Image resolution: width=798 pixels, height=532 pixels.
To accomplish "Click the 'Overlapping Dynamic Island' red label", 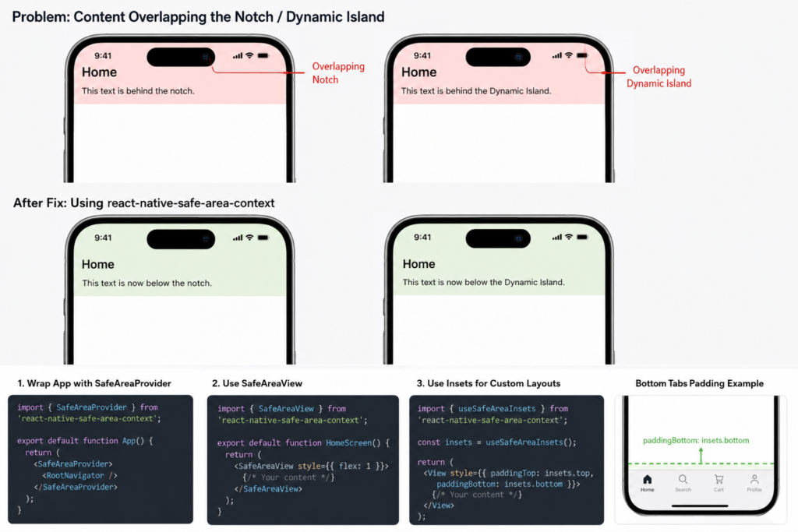I will click(x=659, y=77).
